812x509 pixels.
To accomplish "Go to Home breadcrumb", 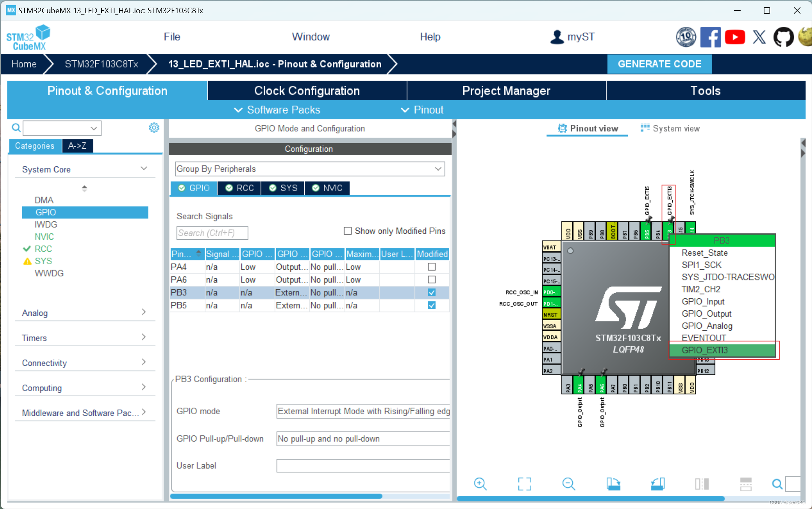I will [x=24, y=64].
